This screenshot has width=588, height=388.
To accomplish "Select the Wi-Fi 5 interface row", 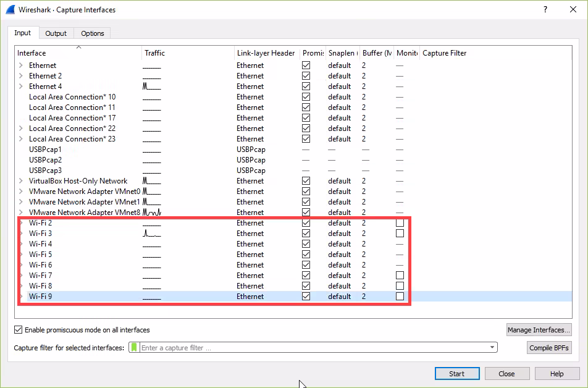I will [x=293, y=255].
